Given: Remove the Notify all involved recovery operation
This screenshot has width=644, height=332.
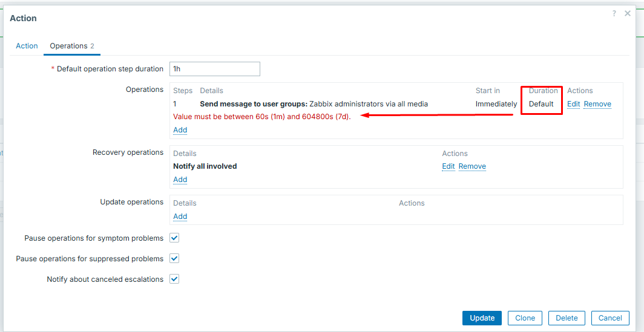Looking at the screenshot, I should click(x=472, y=166).
